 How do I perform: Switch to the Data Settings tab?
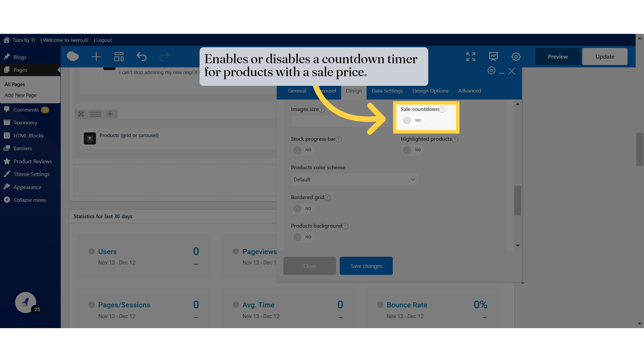click(x=387, y=90)
